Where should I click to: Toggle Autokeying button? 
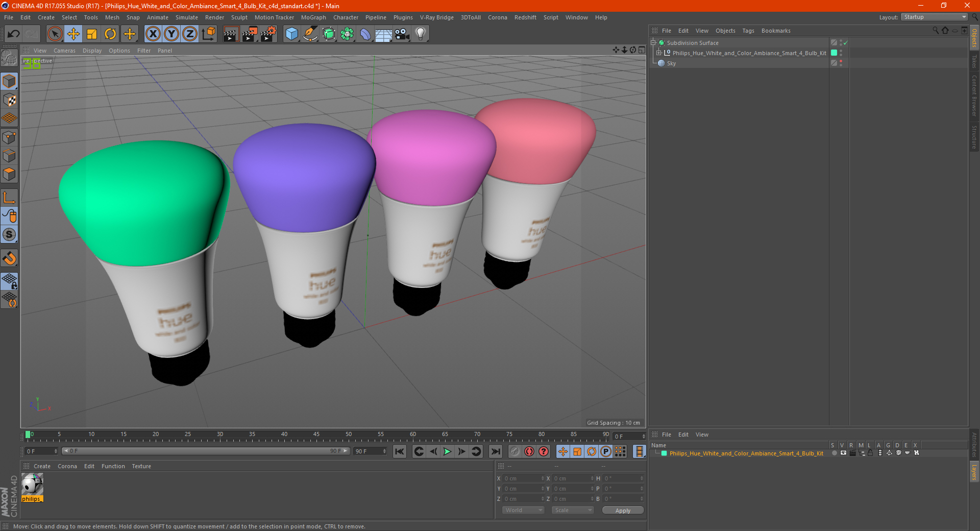coord(529,451)
